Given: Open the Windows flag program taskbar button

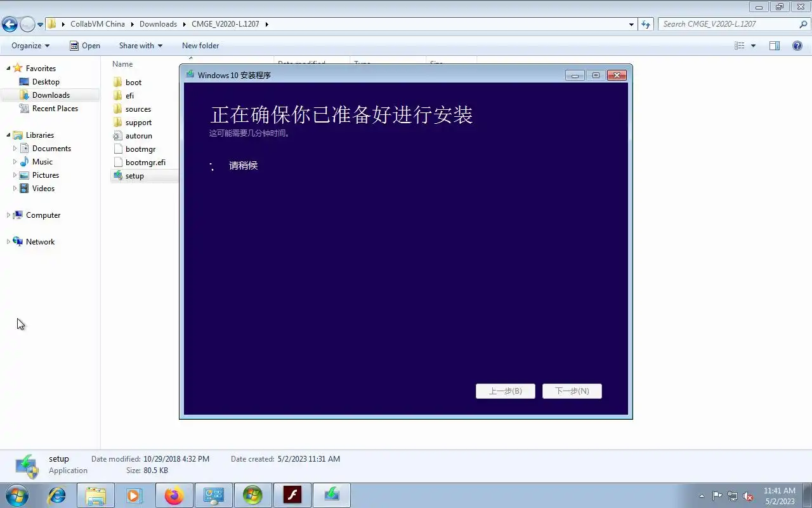Looking at the screenshot, I should point(252,495).
